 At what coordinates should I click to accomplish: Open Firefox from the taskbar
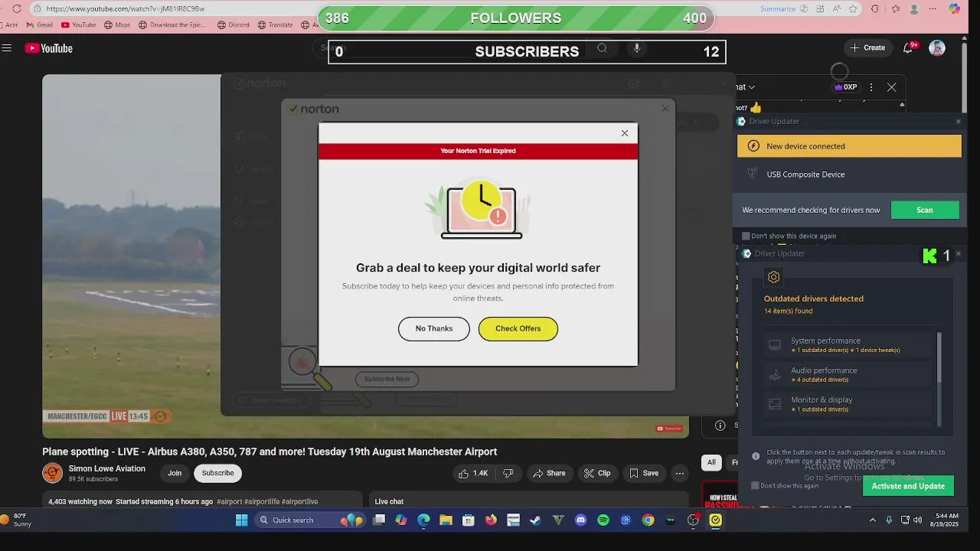click(x=491, y=520)
